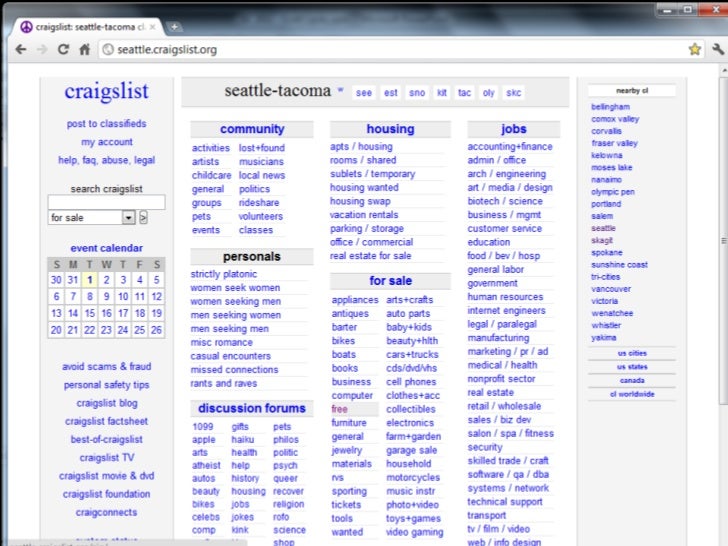Open the 'community' section header

click(x=252, y=129)
